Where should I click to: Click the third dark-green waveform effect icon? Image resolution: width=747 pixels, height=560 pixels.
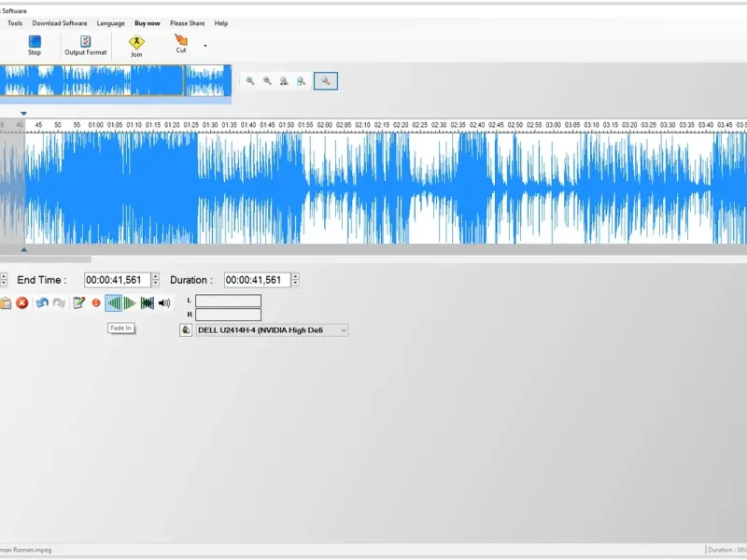pyautogui.click(x=148, y=302)
